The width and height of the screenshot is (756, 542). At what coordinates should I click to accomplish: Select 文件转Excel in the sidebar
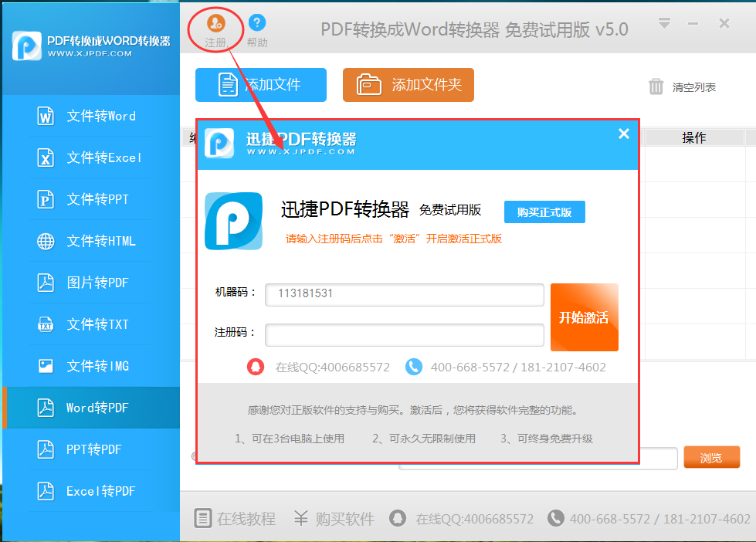coord(91,158)
